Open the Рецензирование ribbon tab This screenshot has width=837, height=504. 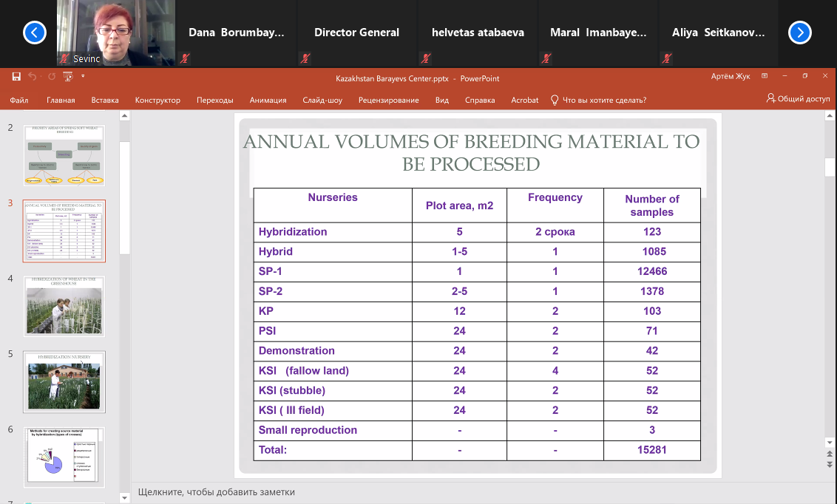[x=389, y=100]
